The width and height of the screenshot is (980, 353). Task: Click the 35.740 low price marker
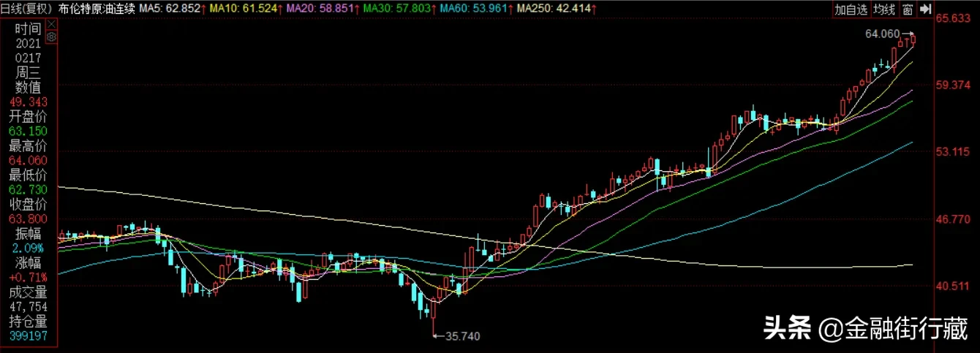coord(462,336)
